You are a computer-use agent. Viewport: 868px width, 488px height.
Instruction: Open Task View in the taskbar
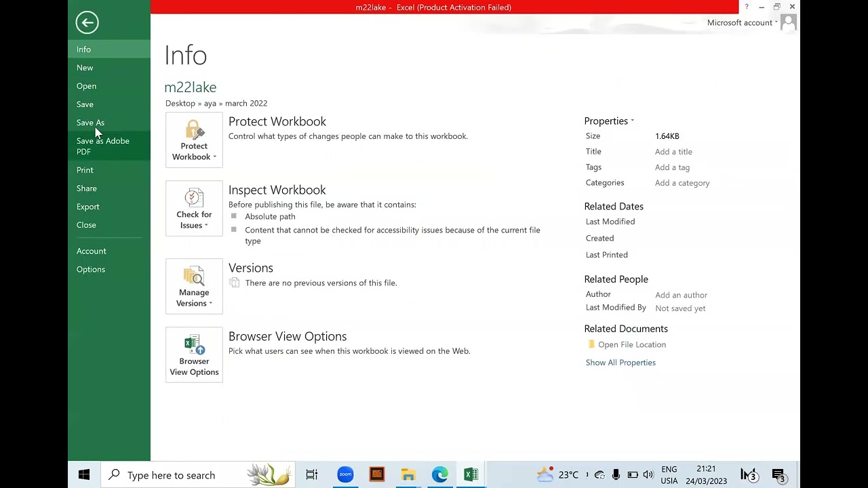pyautogui.click(x=312, y=475)
